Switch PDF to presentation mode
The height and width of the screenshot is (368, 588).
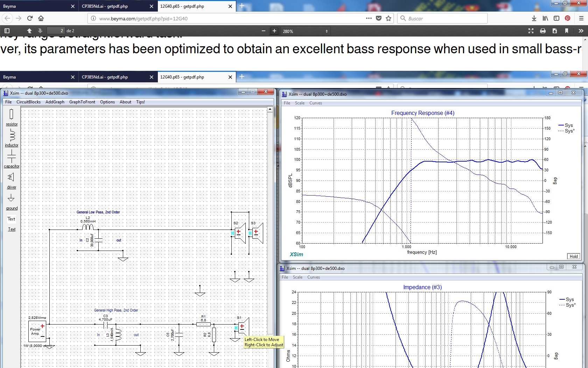(531, 31)
